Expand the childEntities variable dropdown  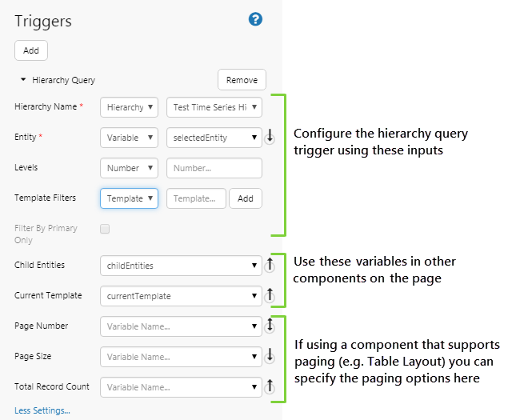(x=181, y=265)
